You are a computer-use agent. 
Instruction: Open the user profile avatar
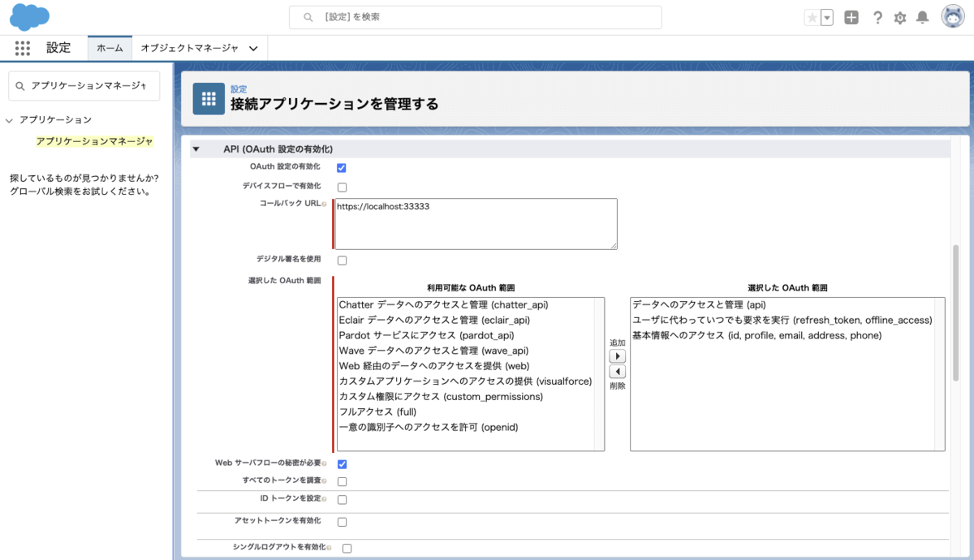click(x=951, y=16)
